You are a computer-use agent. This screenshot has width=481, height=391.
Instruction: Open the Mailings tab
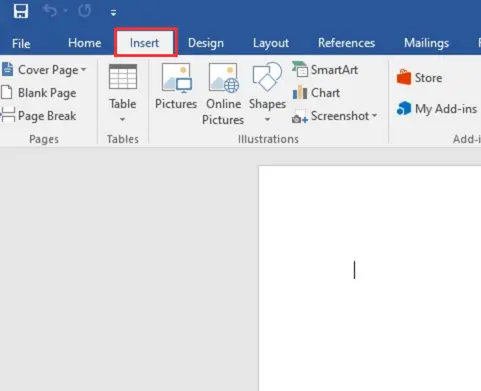click(x=426, y=43)
